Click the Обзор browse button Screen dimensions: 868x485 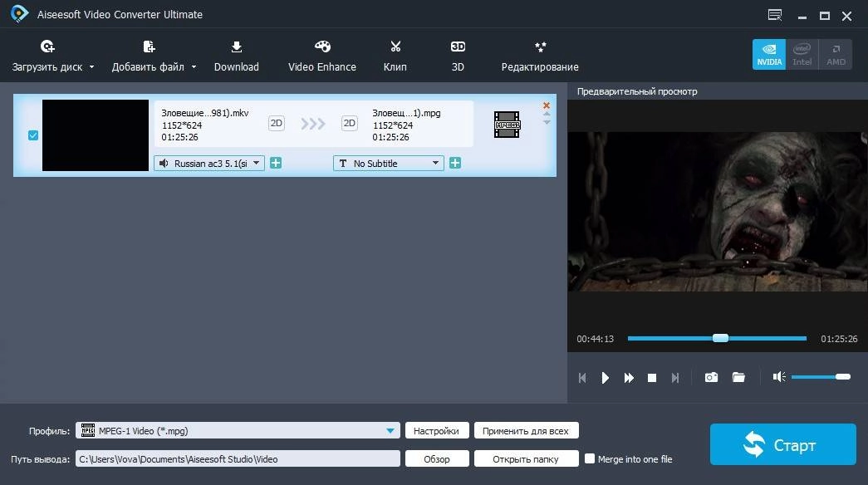pyautogui.click(x=437, y=459)
